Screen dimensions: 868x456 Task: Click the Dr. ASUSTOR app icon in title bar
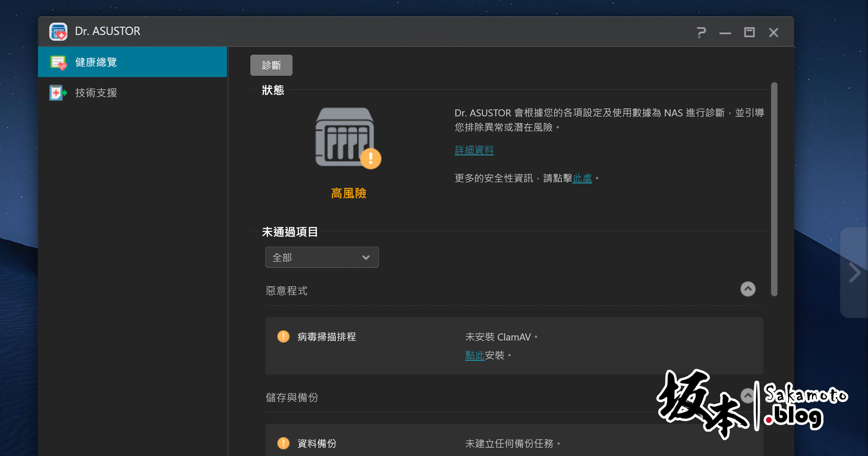tap(58, 32)
